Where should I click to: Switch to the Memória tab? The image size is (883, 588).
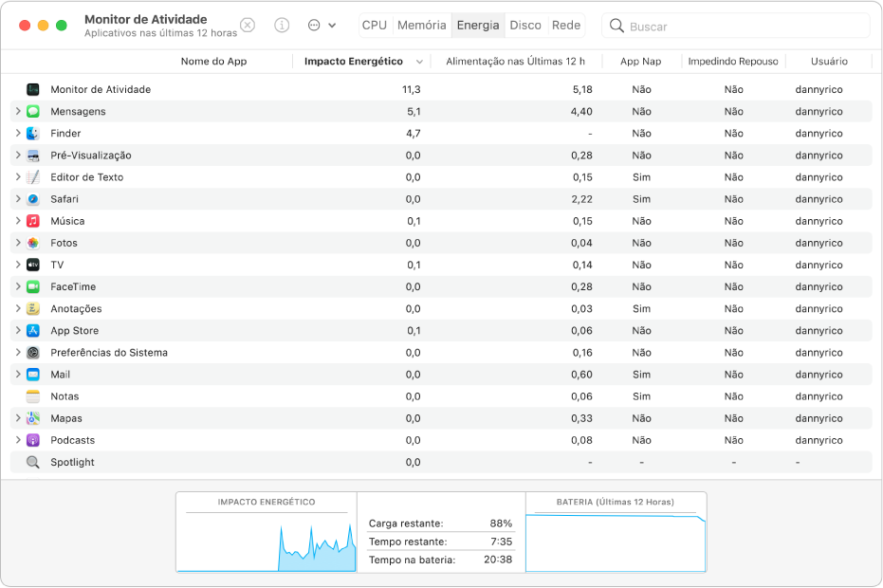(422, 26)
